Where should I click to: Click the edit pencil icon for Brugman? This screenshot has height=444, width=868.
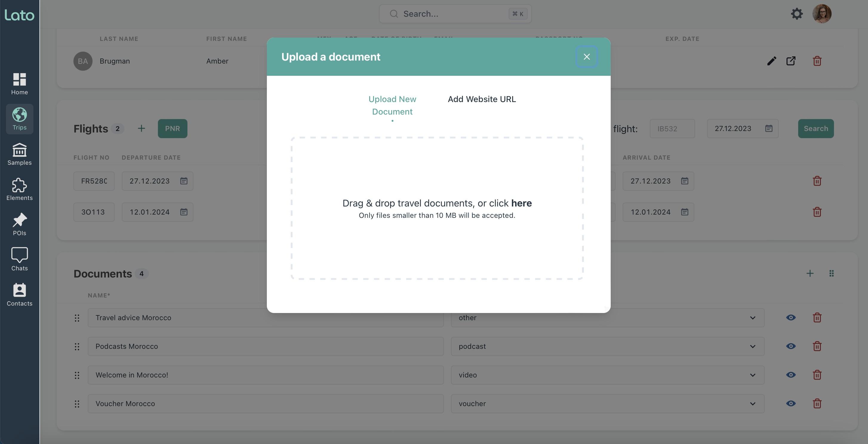pyautogui.click(x=771, y=61)
